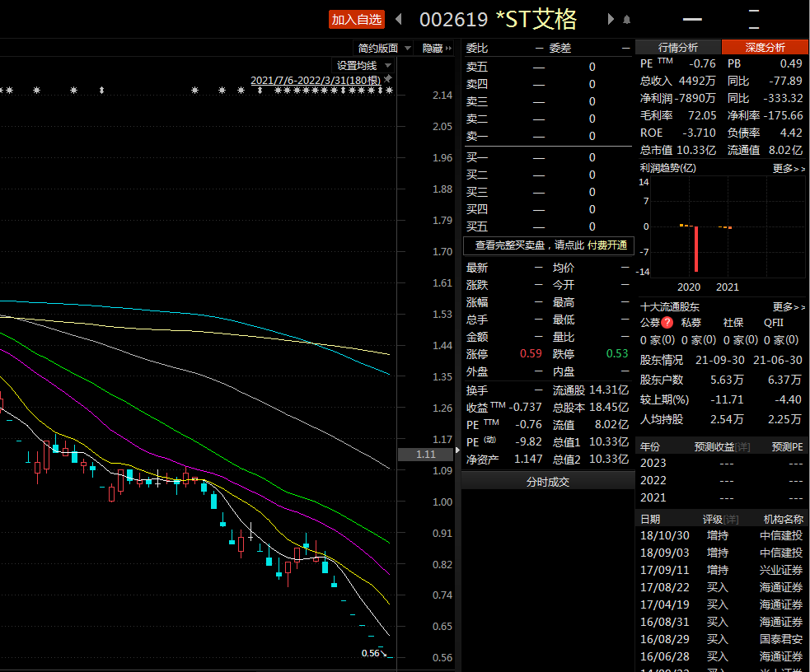Click the 股东户数 5.63万 value
Screen dimensions: 810x672
click(x=727, y=380)
